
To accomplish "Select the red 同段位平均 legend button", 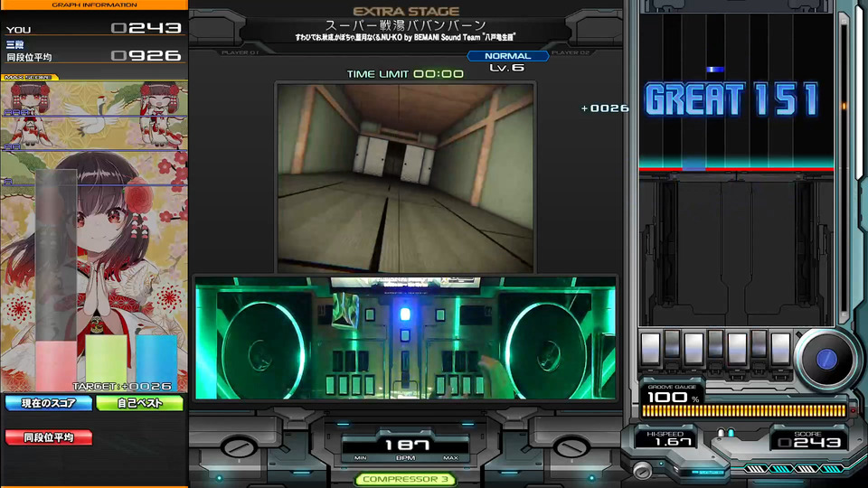I will [x=49, y=437].
